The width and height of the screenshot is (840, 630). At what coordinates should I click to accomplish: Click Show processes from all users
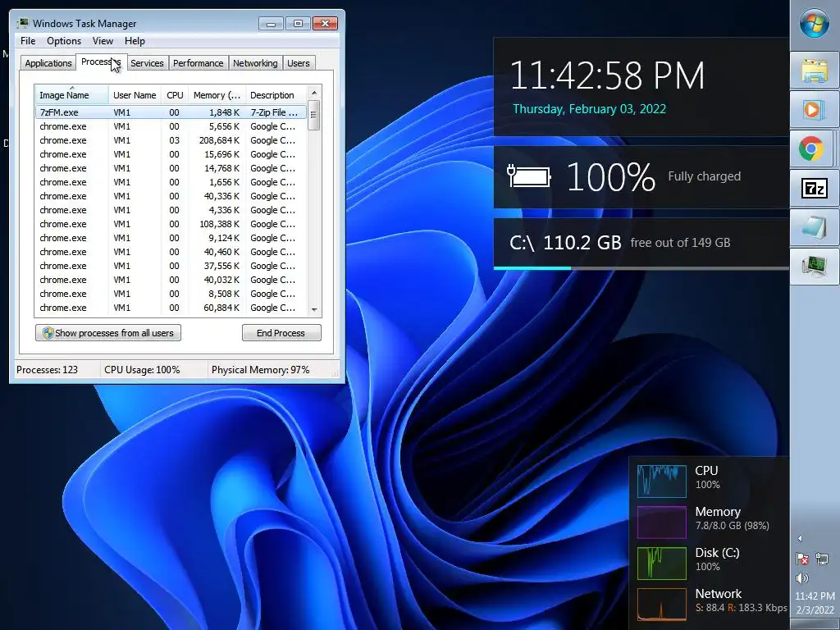(108, 333)
